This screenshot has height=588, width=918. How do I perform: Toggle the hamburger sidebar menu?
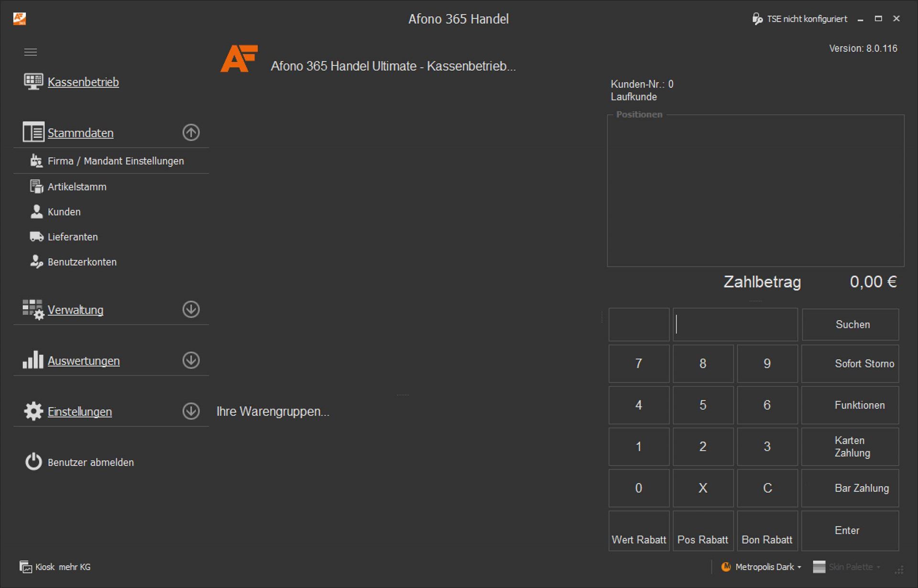coord(30,52)
